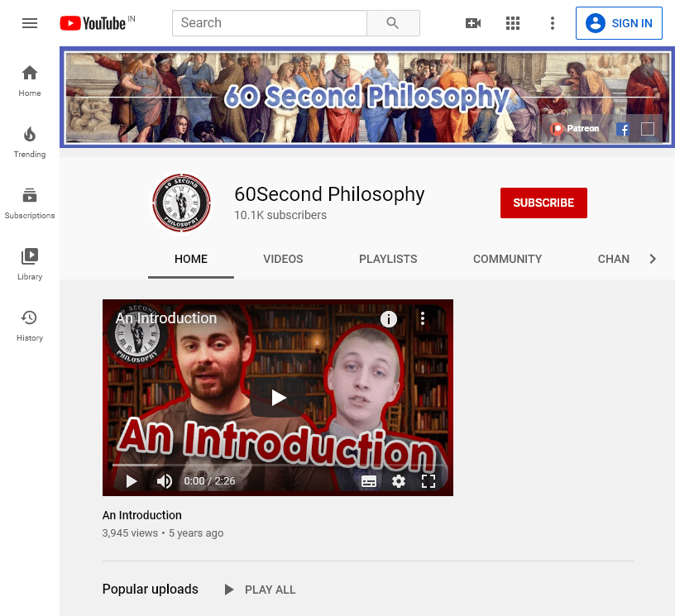Click the 60Second Philosophy channel avatar

[182, 203]
